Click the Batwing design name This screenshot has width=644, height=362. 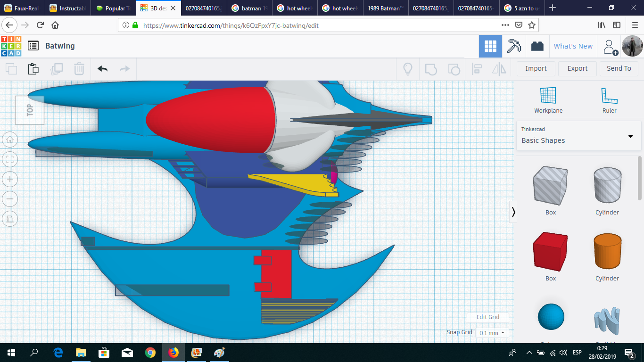coord(60,46)
